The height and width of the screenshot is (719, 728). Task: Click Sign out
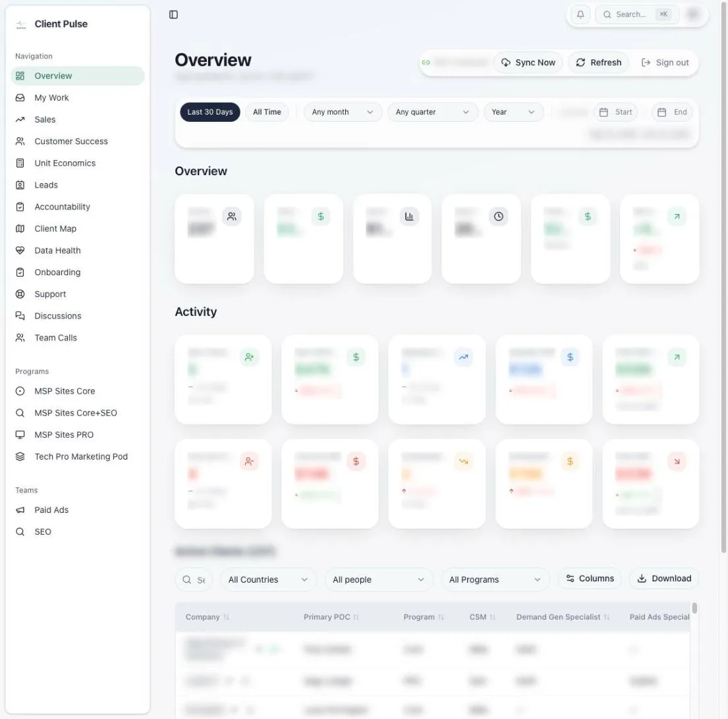(665, 63)
